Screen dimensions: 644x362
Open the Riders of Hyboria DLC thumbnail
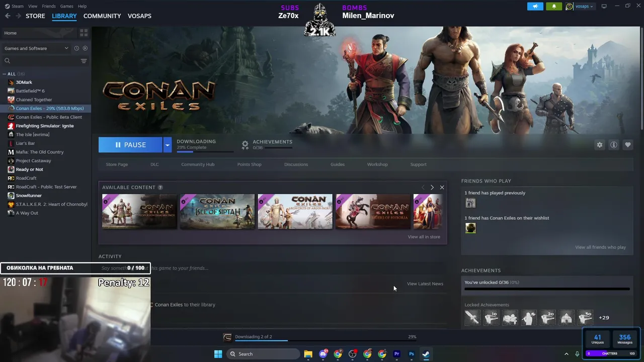tap(373, 211)
